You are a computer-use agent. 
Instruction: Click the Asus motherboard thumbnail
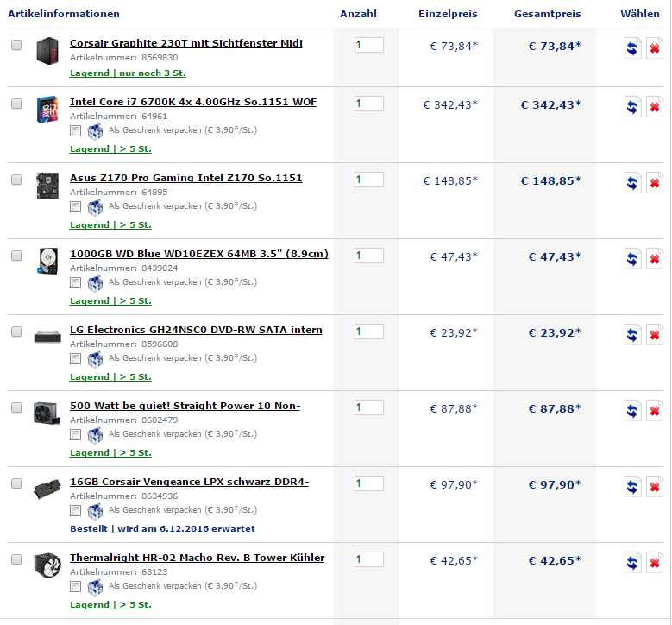(47, 186)
